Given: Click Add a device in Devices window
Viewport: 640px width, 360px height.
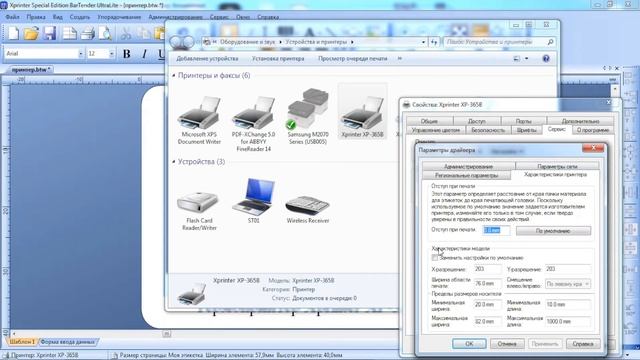Looking at the screenshot, I should [207, 58].
